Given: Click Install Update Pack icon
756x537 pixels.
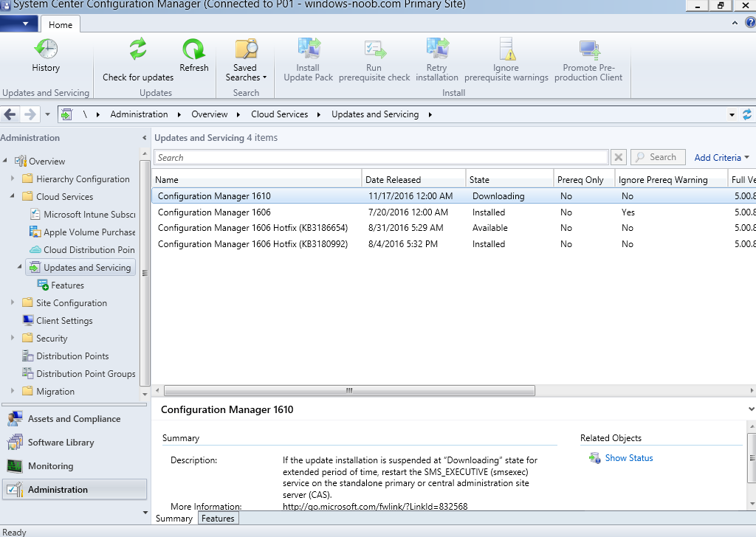Looking at the screenshot, I should pyautogui.click(x=309, y=49).
